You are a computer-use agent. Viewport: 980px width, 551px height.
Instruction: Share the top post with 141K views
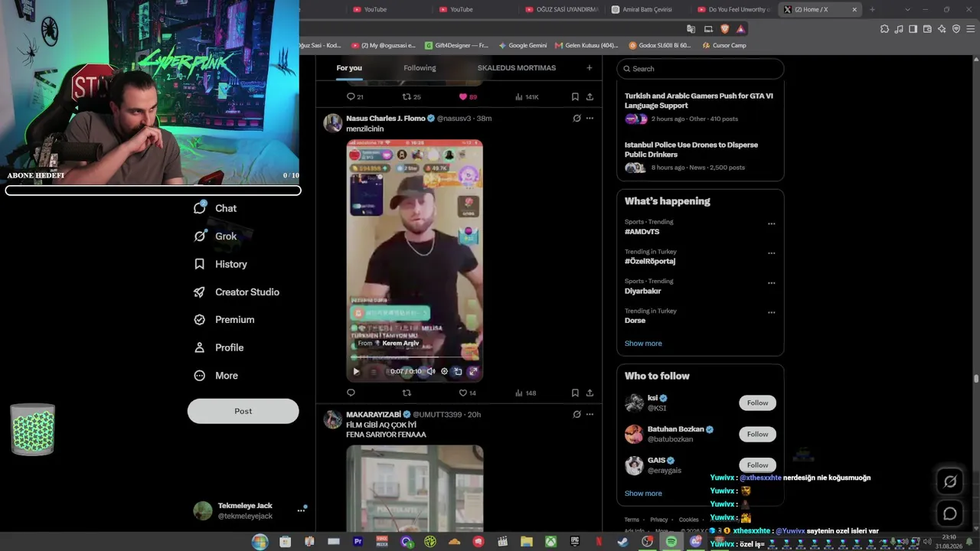coord(590,97)
